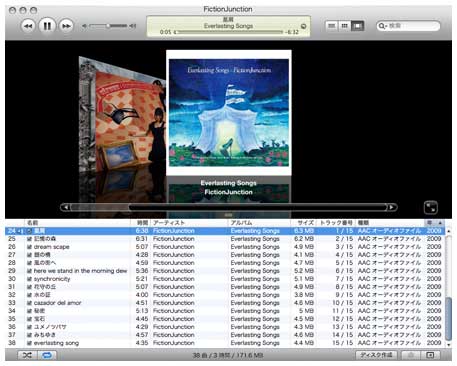Reverse sort using the year column arrow

tap(440, 223)
